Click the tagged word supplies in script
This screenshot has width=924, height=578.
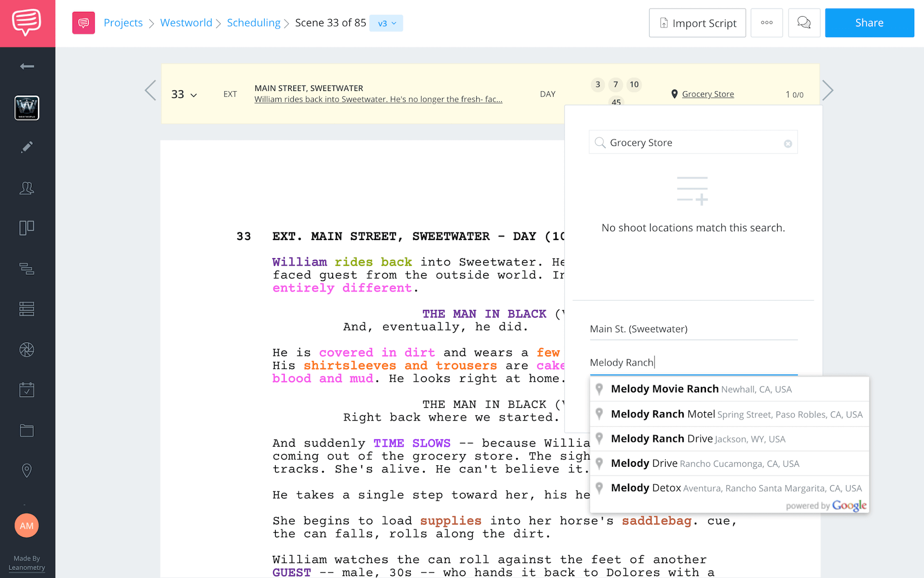point(450,521)
